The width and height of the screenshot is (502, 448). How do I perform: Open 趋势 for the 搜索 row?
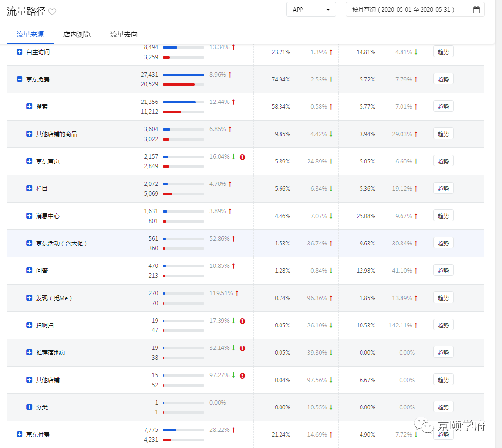tap(443, 107)
